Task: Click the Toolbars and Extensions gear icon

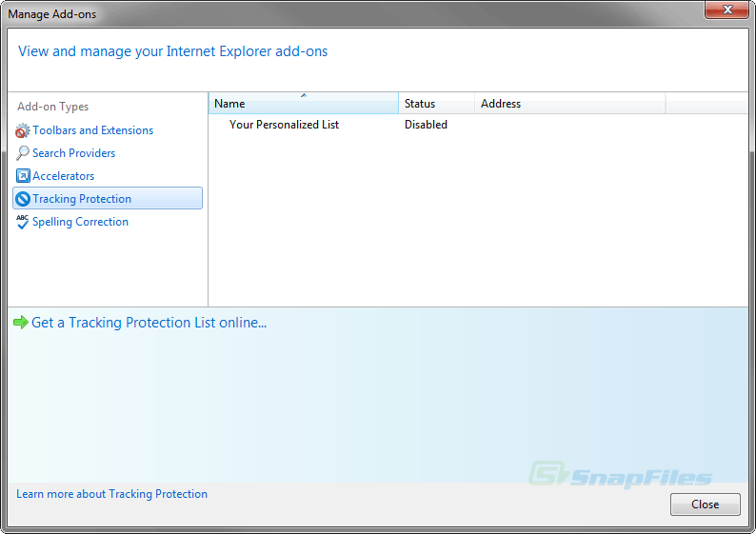Action: tap(22, 130)
